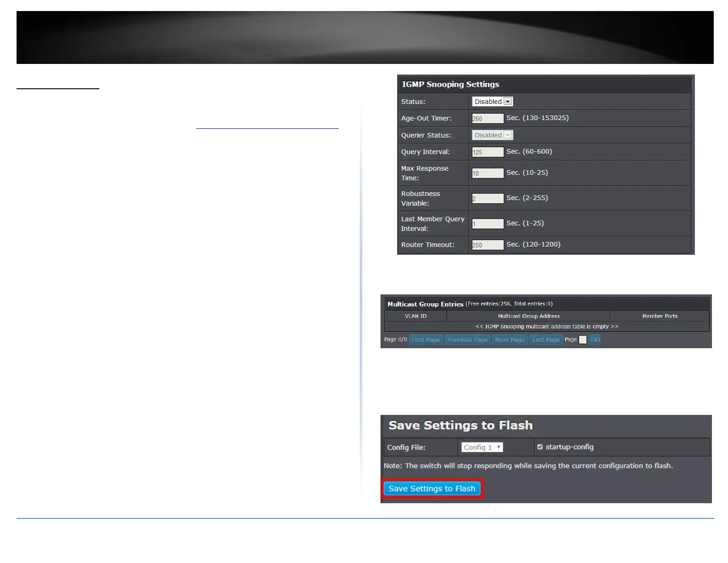Click the Save Settings to Flash panel heading
The width and height of the screenshot is (728, 563).
461,425
